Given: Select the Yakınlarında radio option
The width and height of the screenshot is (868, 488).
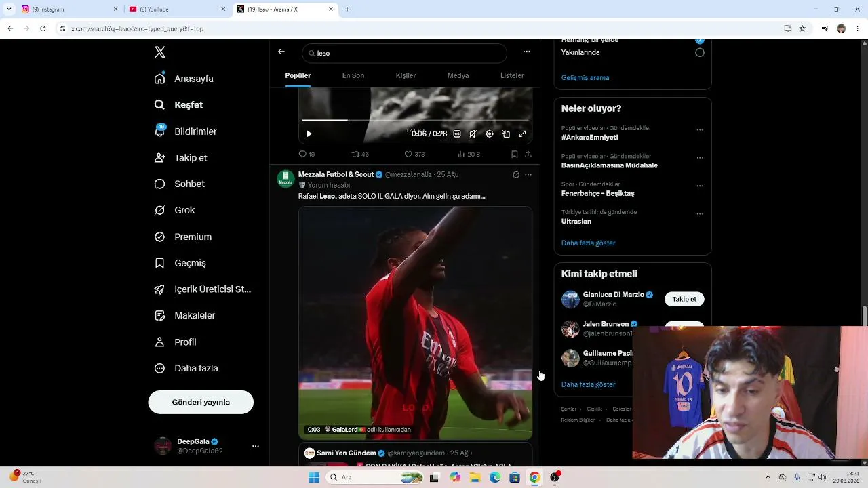Looking at the screenshot, I should (700, 53).
